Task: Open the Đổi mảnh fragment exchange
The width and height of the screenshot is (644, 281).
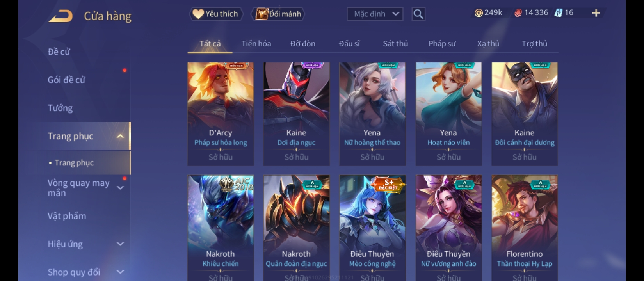Action: click(279, 14)
